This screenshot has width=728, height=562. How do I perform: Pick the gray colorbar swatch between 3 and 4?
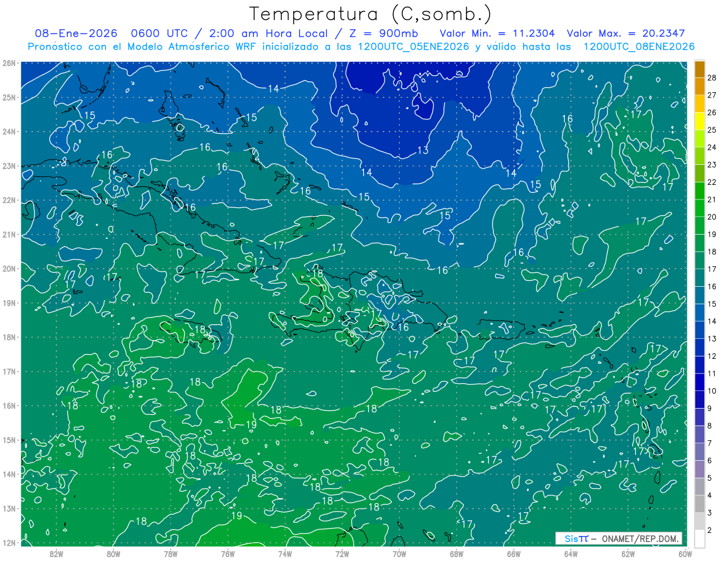[x=699, y=504]
